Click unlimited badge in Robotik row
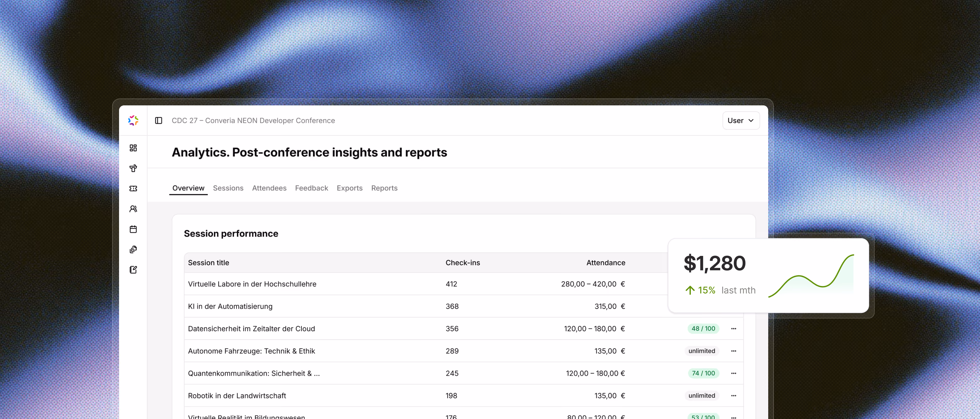980x419 pixels. pos(701,396)
